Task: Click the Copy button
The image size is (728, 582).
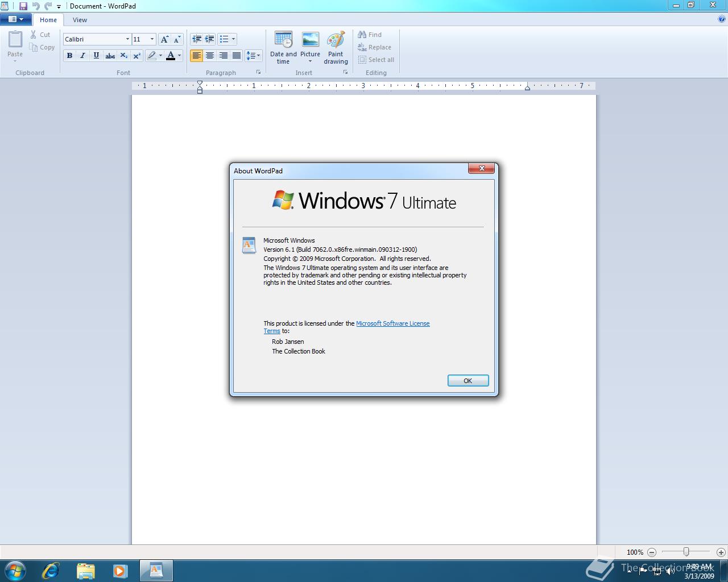Action: [x=43, y=47]
